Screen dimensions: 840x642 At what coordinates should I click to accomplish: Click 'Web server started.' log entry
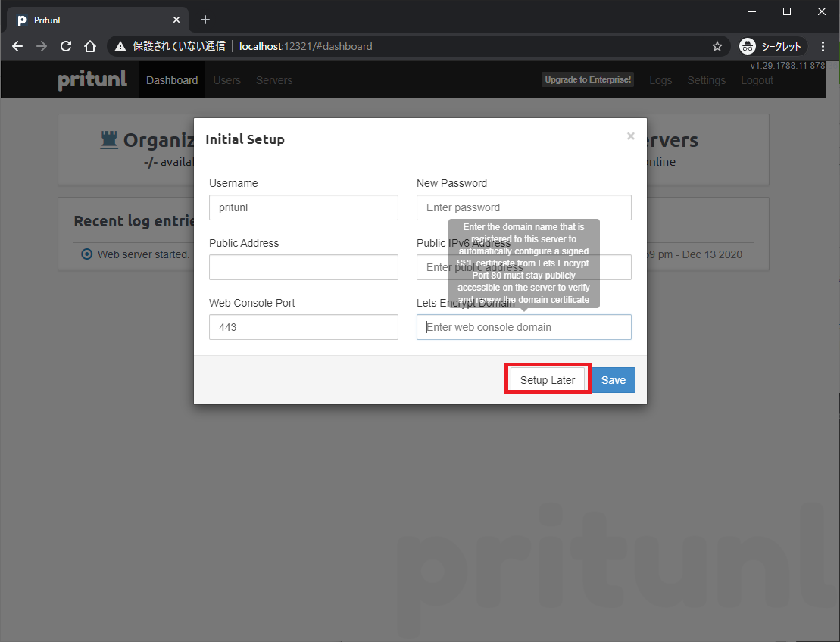[x=143, y=254]
